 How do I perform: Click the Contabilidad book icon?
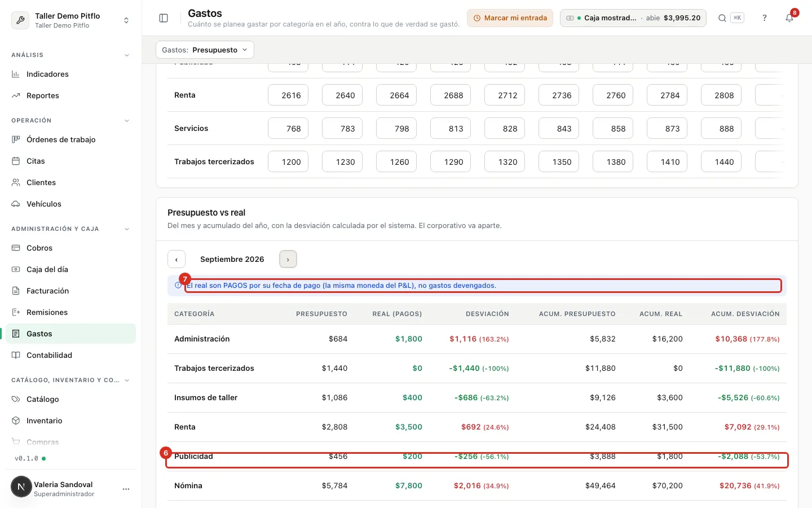click(16, 355)
